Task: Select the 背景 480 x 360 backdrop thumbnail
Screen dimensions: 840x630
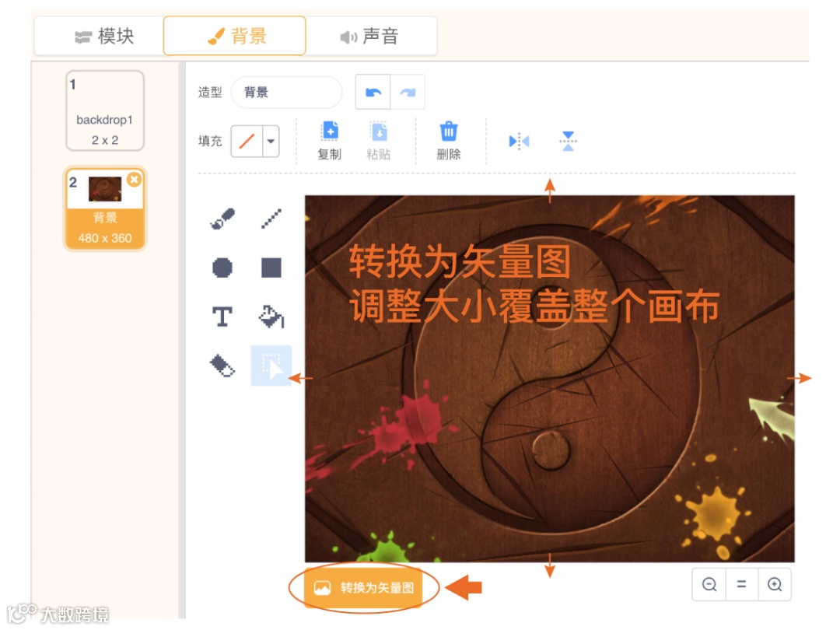Action: pyautogui.click(x=105, y=209)
